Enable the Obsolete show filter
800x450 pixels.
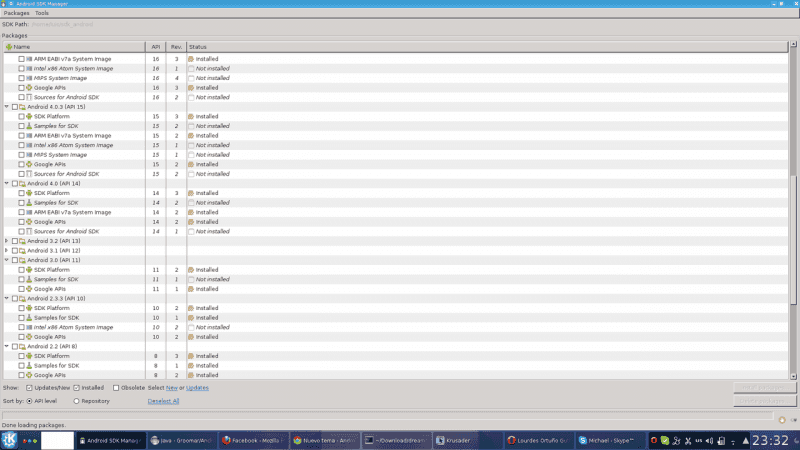click(116, 388)
